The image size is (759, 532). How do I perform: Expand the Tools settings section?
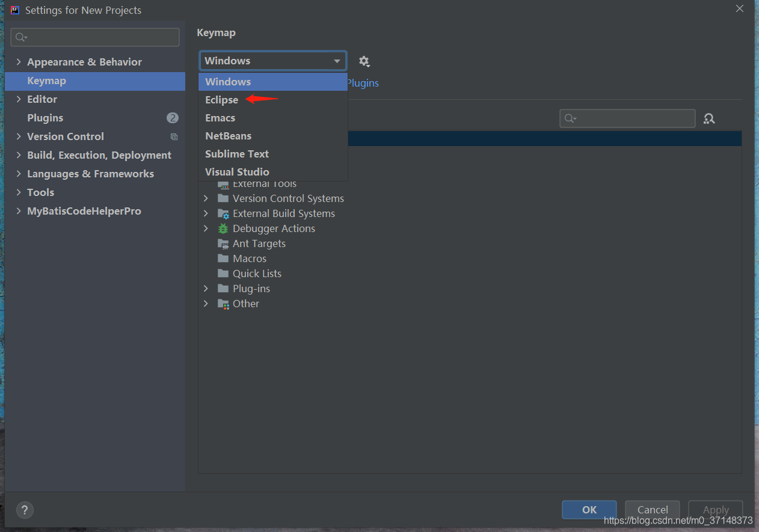point(19,192)
